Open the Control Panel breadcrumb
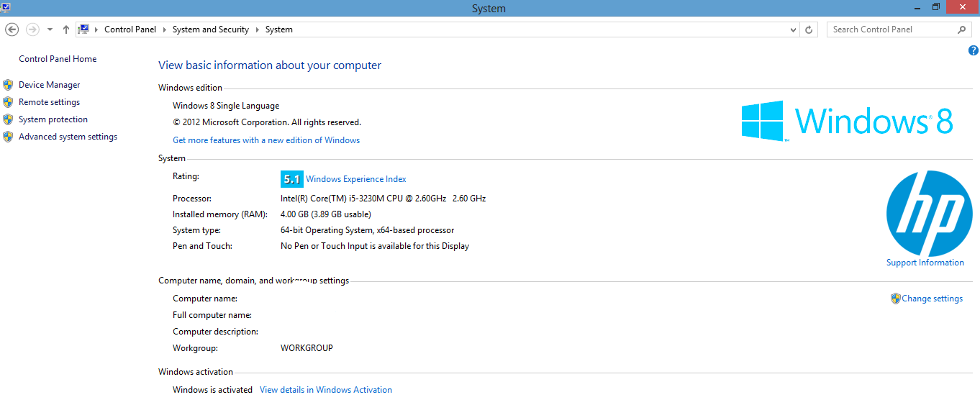This screenshot has height=405, width=980. click(x=130, y=29)
